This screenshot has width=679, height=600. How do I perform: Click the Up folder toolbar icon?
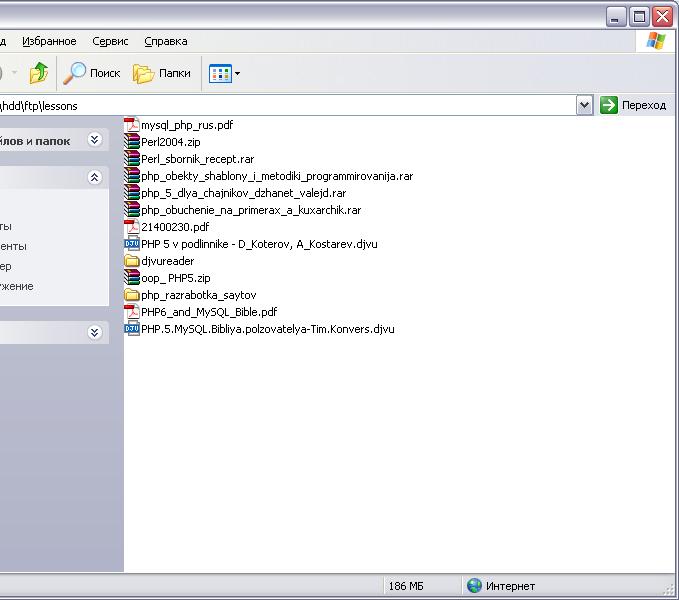point(38,73)
